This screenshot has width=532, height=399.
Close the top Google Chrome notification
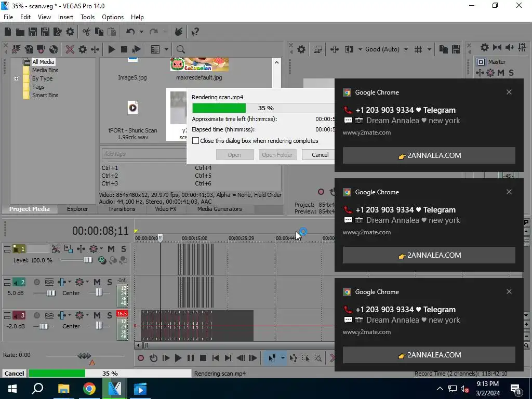point(509,92)
